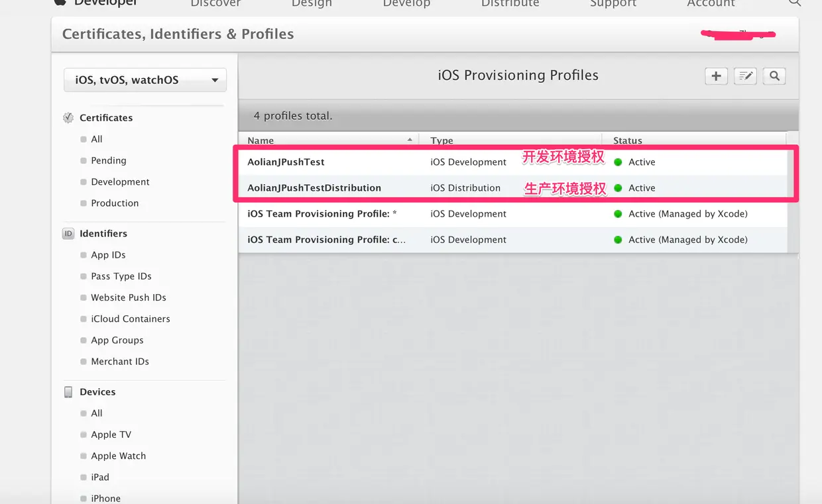
Task: Open Website Push IDs
Action: coord(129,297)
